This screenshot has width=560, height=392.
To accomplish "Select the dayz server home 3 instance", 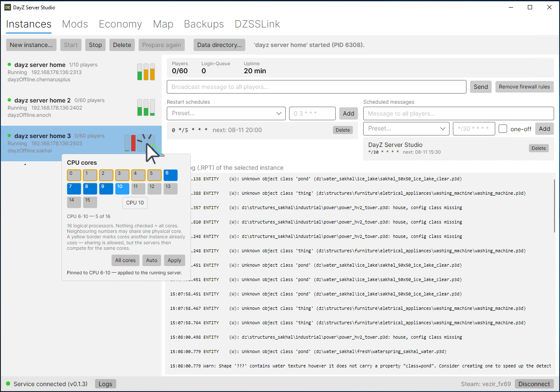I will (81, 144).
